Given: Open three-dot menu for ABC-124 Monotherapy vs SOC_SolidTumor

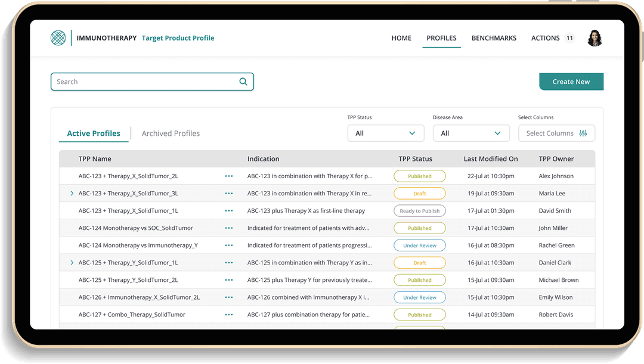Looking at the screenshot, I should pos(229,228).
